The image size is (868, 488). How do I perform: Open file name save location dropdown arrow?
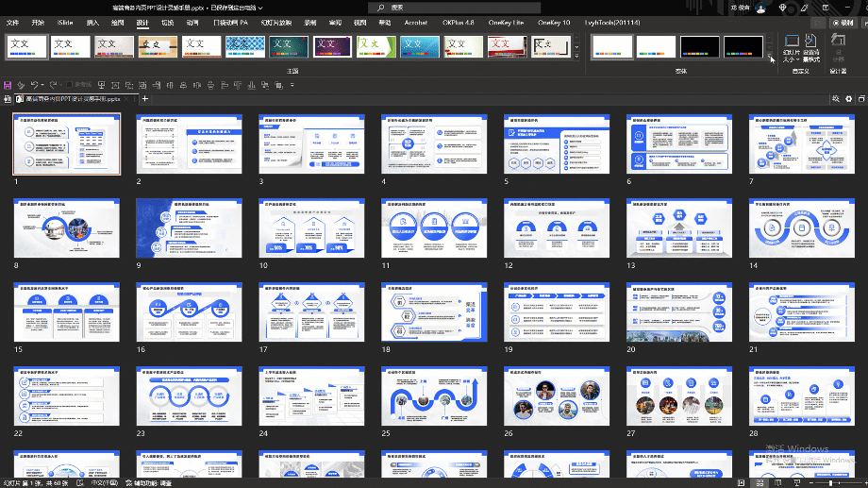[260, 8]
